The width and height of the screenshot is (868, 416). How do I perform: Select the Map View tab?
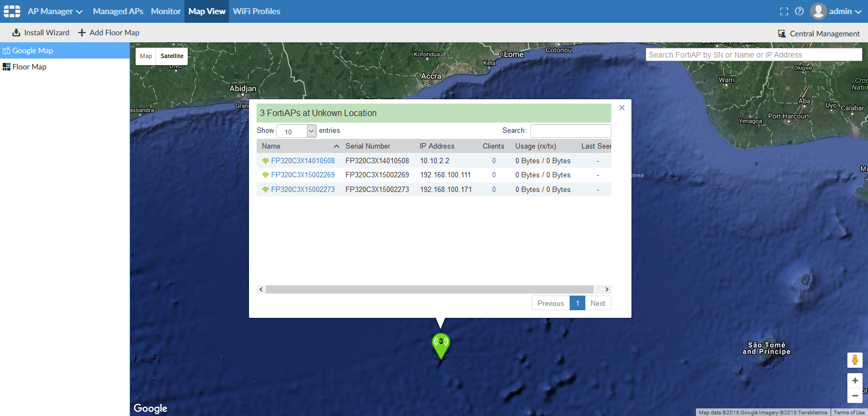207,11
